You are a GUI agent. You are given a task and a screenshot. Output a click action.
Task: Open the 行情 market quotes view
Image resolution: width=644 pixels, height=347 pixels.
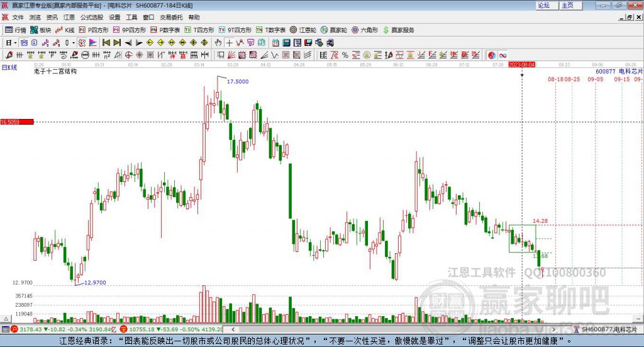coord(15,30)
